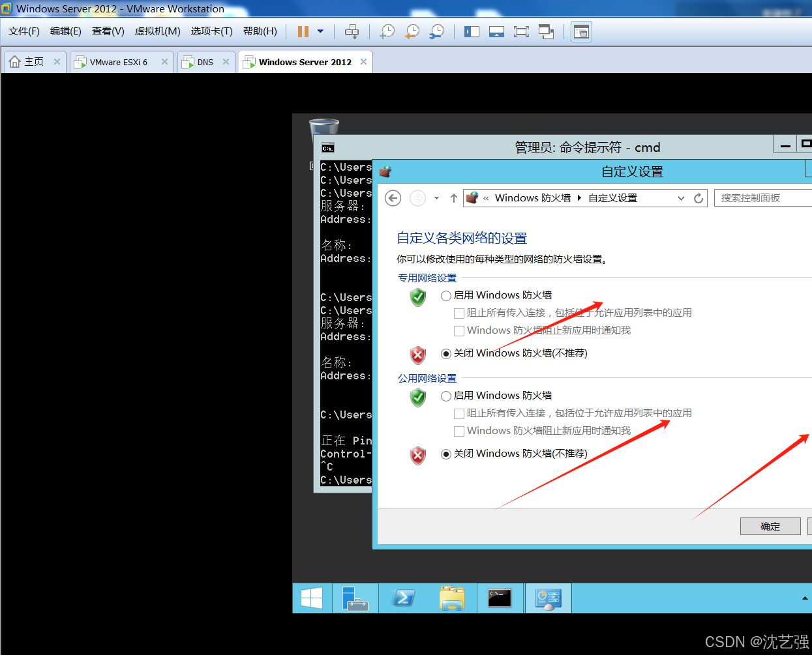Image resolution: width=812 pixels, height=655 pixels.
Task: Click the firewall icon in address bar
Action: (x=472, y=197)
